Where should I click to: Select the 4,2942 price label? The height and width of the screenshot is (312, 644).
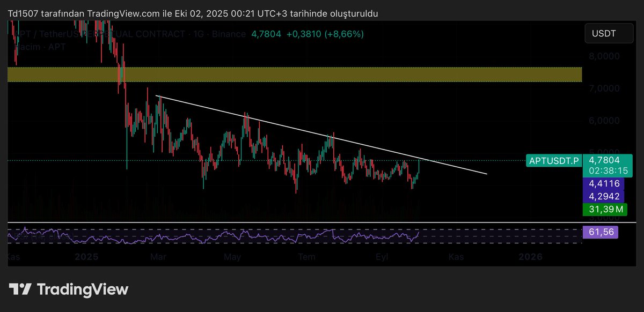click(x=604, y=196)
